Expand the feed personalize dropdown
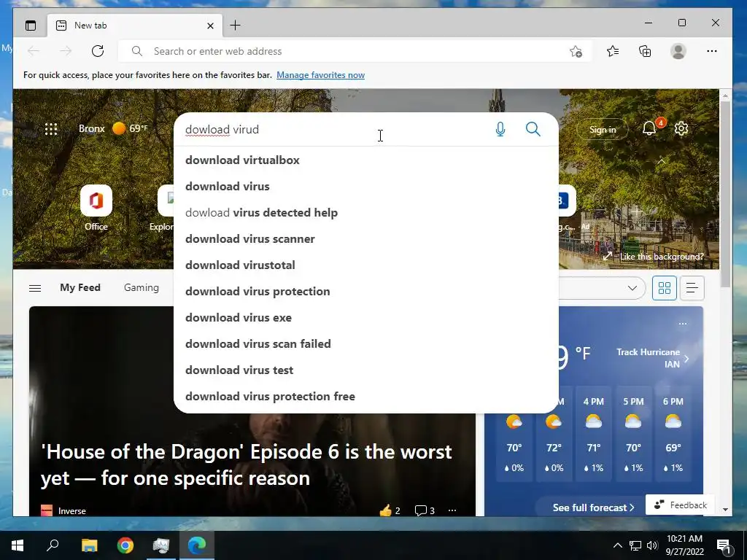Viewport: 747px width, 560px height. click(632, 288)
